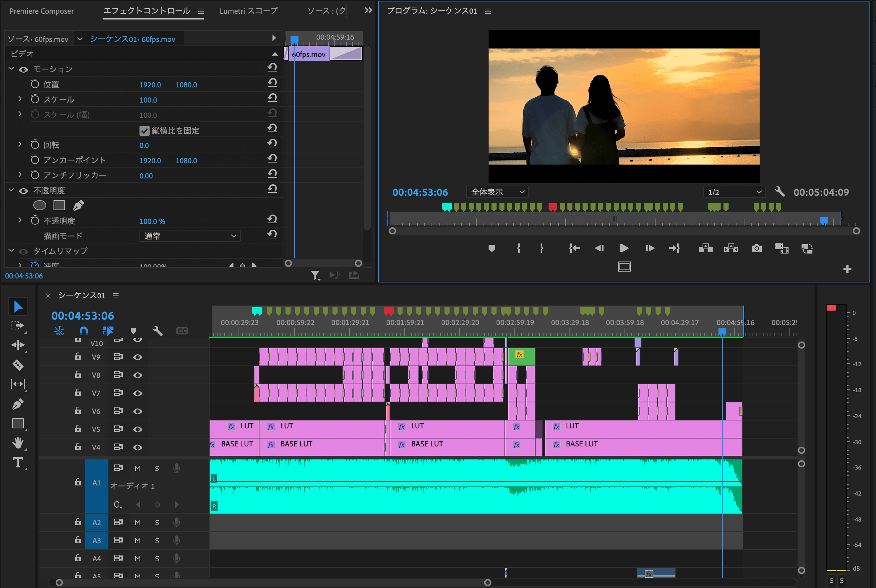This screenshot has height=588, width=876.
Task: Hide track V9 with eye icon
Action: pos(138,357)
